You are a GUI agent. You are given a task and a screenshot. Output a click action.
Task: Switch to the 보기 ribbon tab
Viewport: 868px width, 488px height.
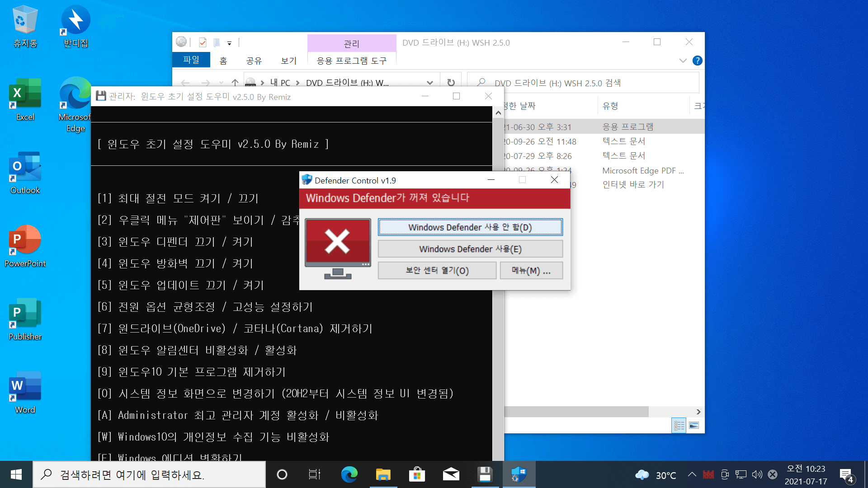point(289,61)
